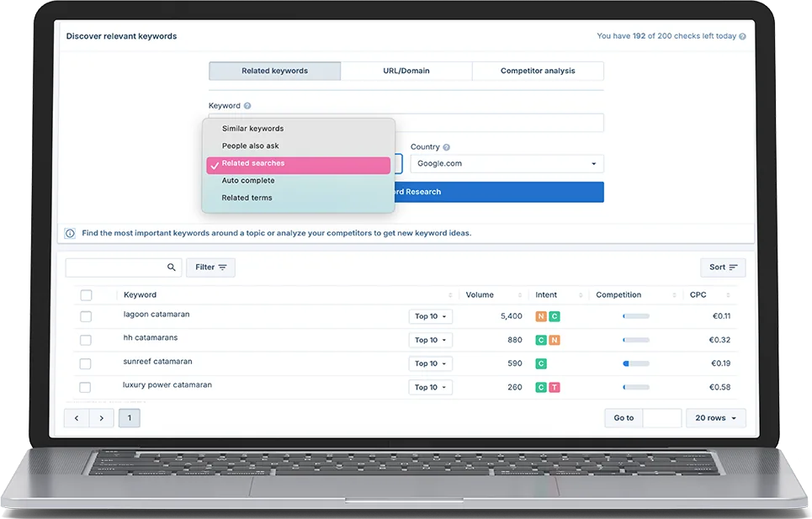Image resolution: width=812 pixels, height=519 pixels.
Task: Click the N intent badge for lagoon catamaran
Action: coord(541,316)
